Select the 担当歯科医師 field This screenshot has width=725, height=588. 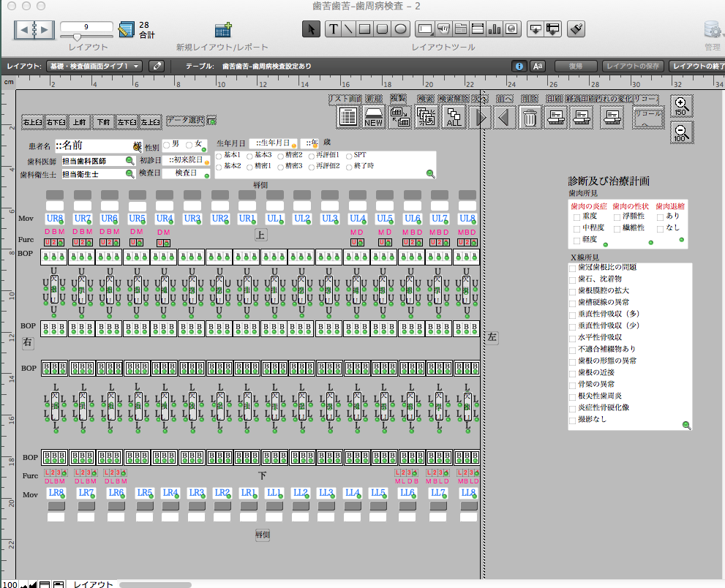pyautogui.click(x=98, y=161)
